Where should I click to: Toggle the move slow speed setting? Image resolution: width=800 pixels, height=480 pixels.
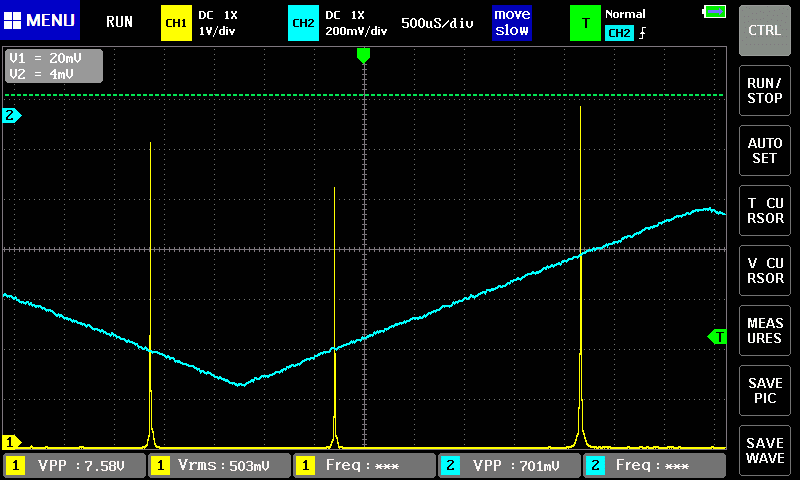511,22
